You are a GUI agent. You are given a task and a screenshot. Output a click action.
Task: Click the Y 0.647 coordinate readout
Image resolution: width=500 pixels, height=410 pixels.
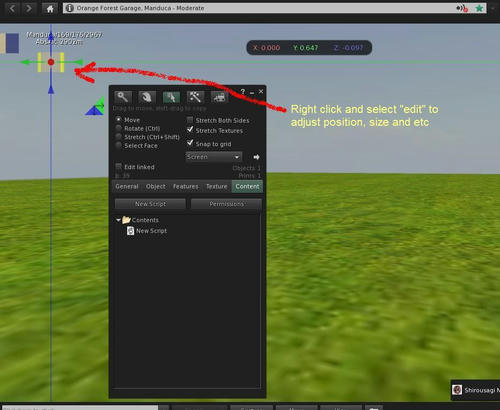306,48
